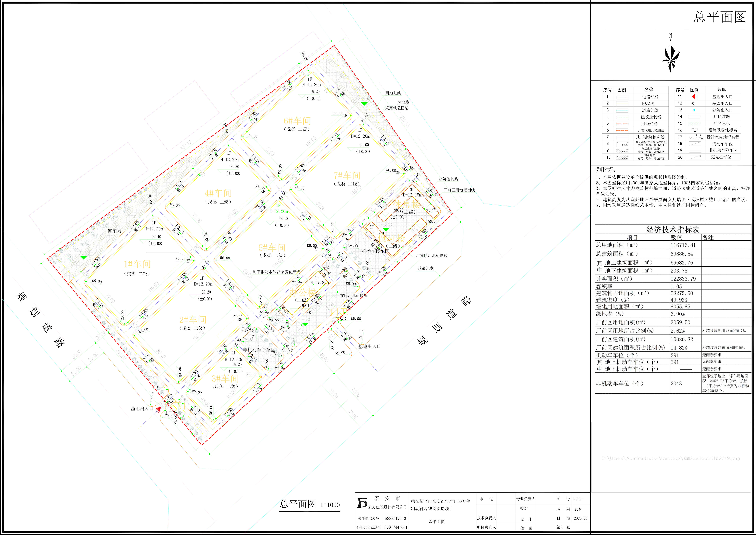This screenshot has width=756, height=535.
Task: Click the cyan 建筑出入口 legend triangle
Action: [694, 110]
